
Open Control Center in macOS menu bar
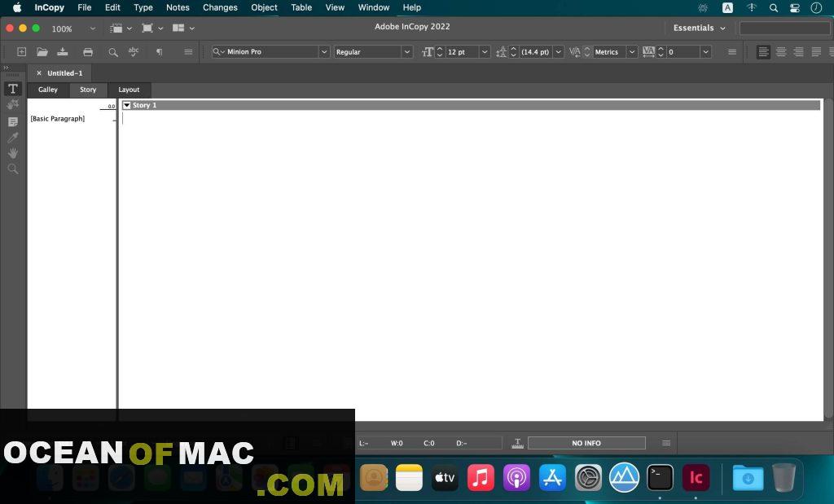795,7
